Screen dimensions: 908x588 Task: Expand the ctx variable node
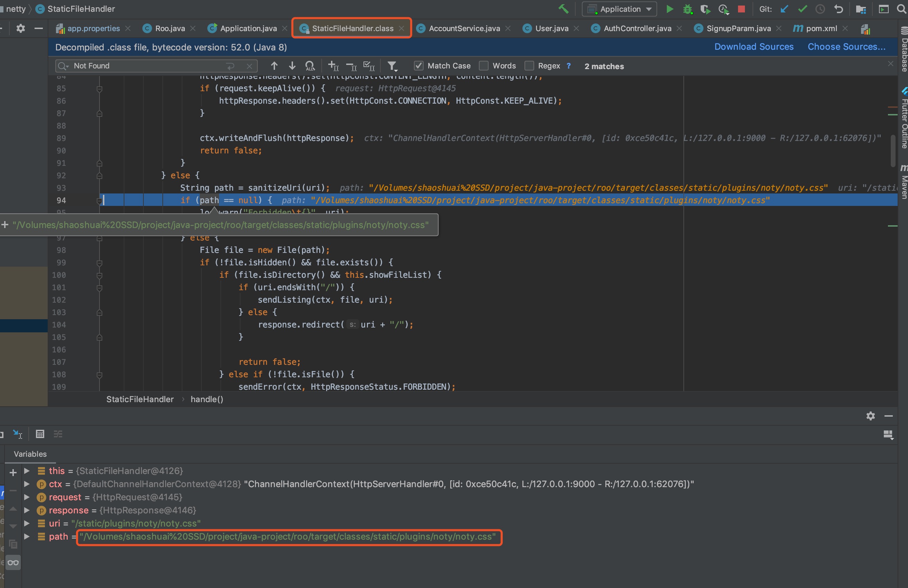(26, 484)
